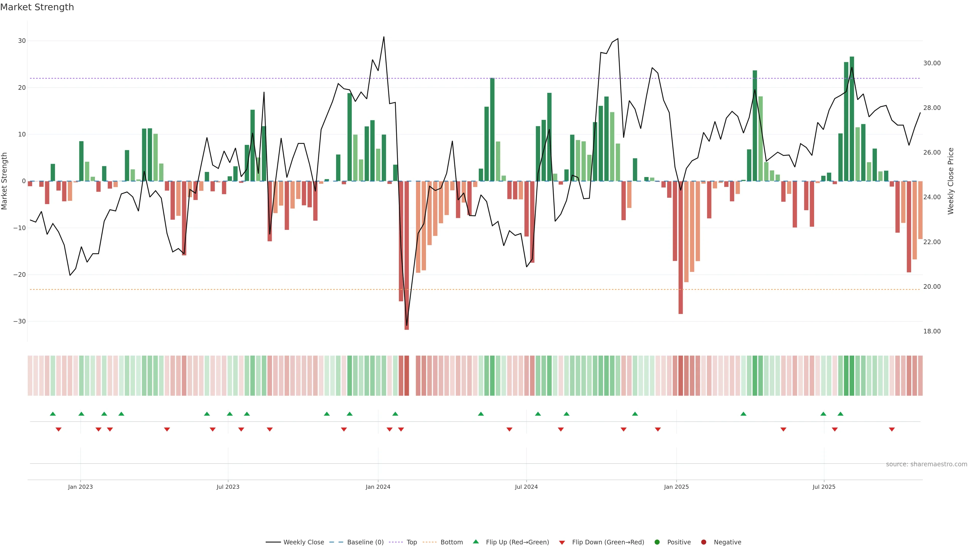Image resolution: width=980 pixels, height=551 pixels.
Task: Toggle the Weekly Close legend label
Action: click(304, 542)
